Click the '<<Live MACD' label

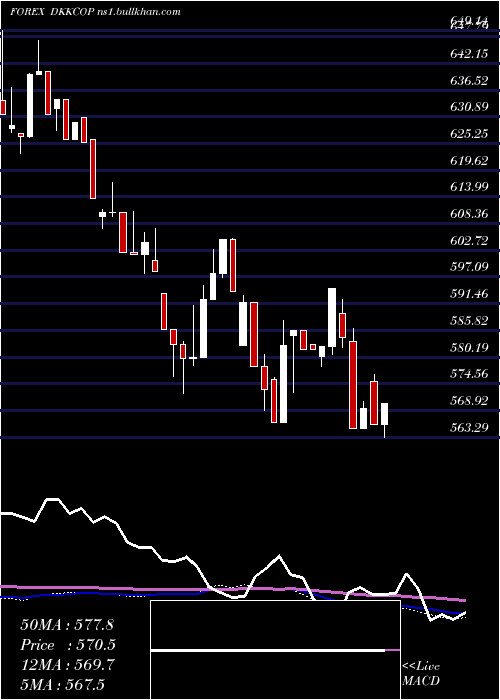click(x=421, y=674)
